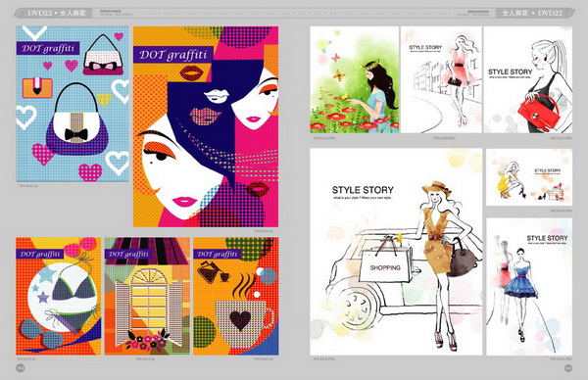Click the STYLE STORY title beside the car

pos(363,190)
